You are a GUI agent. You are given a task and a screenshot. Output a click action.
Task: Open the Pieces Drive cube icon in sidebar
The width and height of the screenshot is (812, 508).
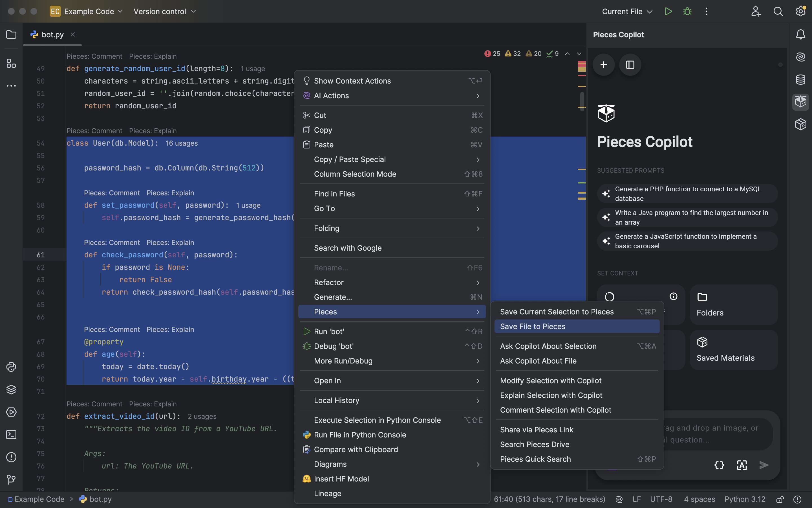point(801,124)
